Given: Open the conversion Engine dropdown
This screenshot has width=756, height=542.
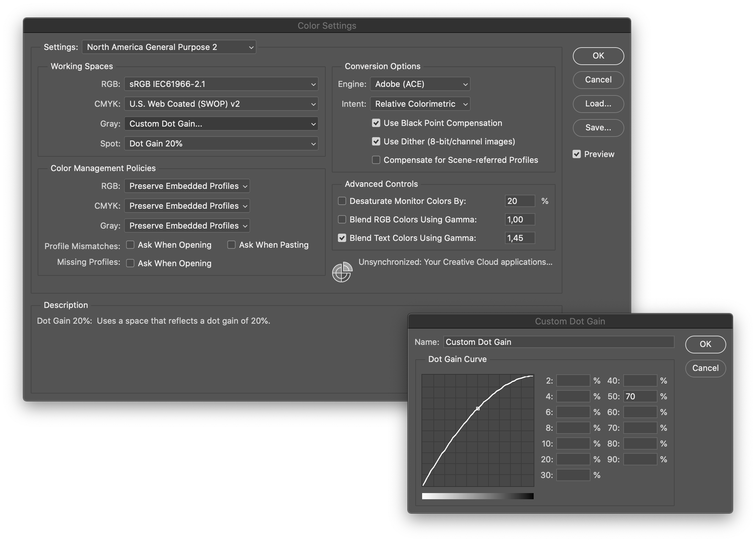Looking at the screenshot, I should point(420,84).
